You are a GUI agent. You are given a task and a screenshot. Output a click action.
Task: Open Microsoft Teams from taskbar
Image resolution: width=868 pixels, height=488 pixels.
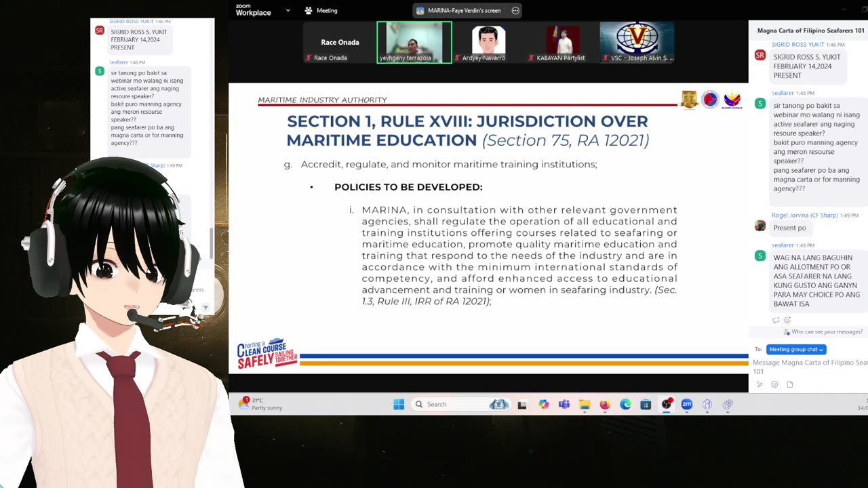coord(564,405)
